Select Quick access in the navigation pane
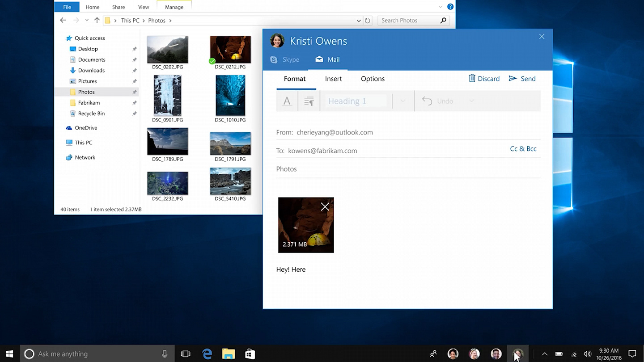The height and width of the screenshot is (362, 644). point(85,38)
